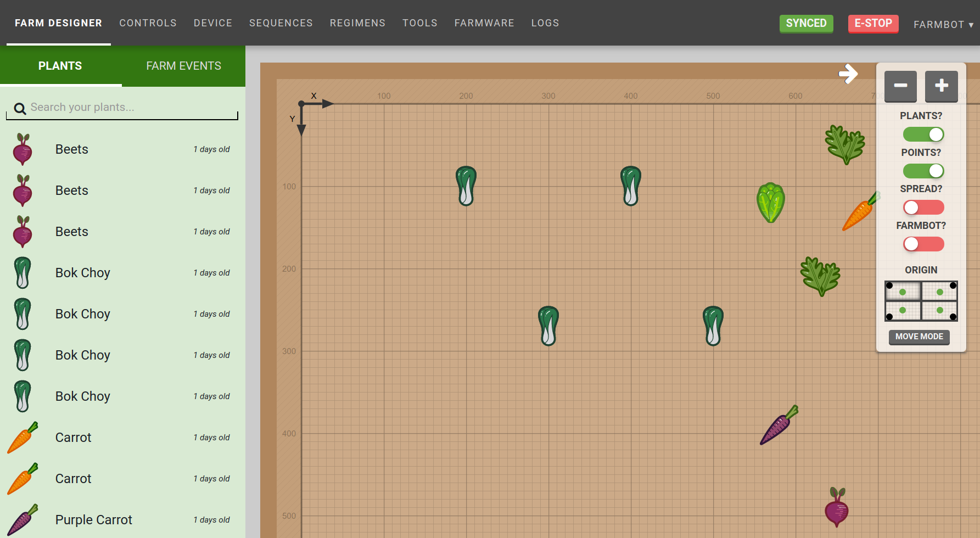This screenshot has width=980, height=538.
Task: Enable the Spread toggle
Action: point(923,208)
